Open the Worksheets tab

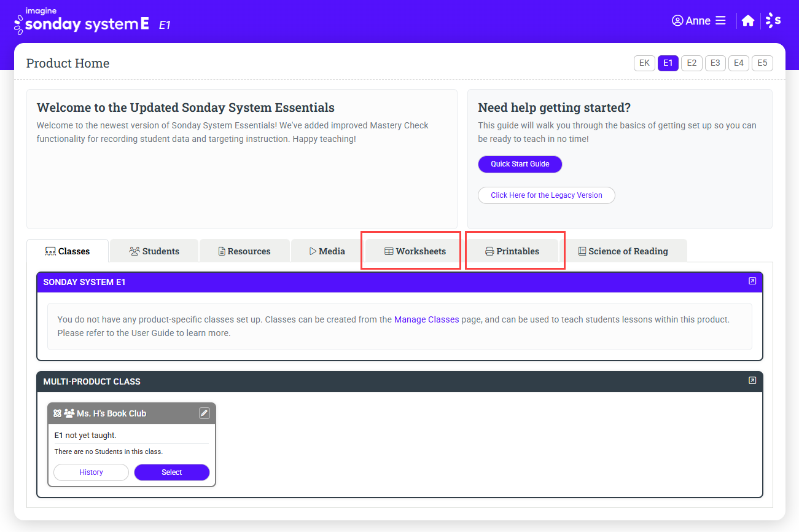pyautogui.click(x=415, y=251)
